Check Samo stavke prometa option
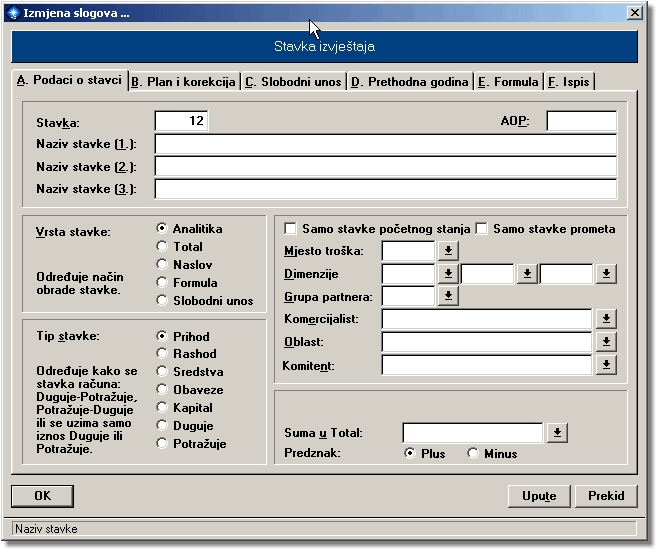The height and width of the screenshot is (552, 659). (x=481, y=229)
